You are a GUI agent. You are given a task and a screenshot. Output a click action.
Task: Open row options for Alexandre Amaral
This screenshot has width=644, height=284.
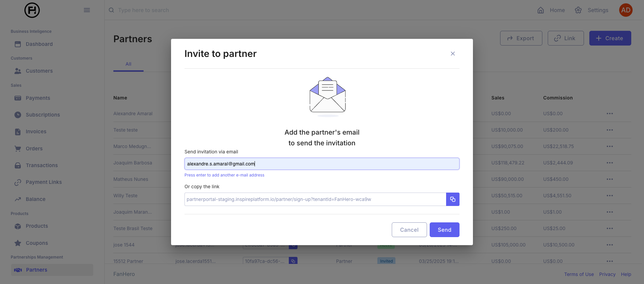[610, 114]
